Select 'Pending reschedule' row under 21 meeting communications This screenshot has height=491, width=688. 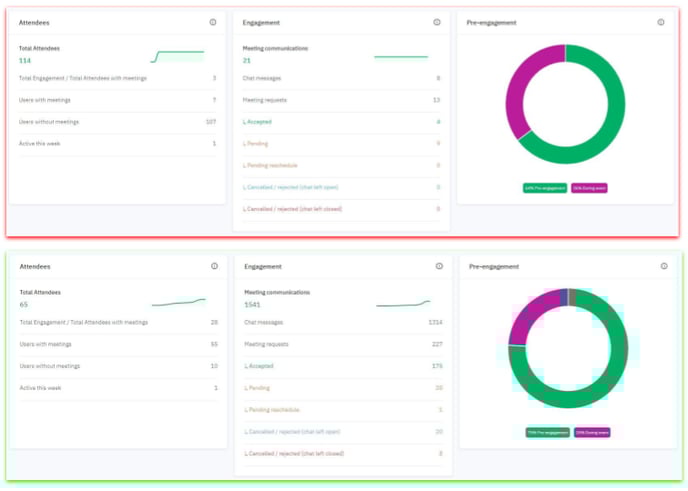(x=341, y=165)
